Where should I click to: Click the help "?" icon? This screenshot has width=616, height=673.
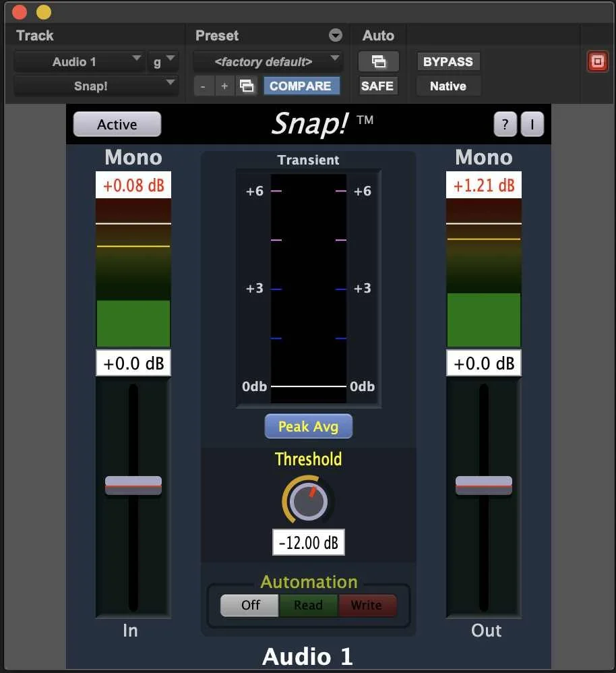pos(505,124)
